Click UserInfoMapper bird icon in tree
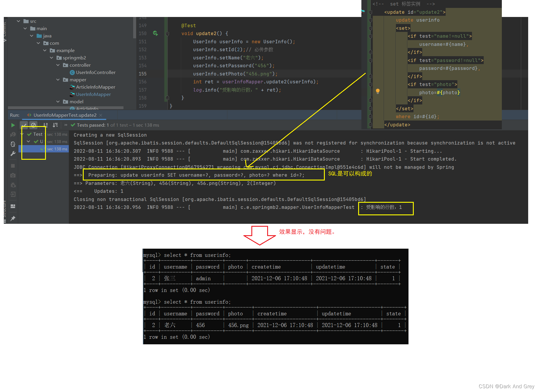This screenshot has height=392, width=539. [72, 94]
